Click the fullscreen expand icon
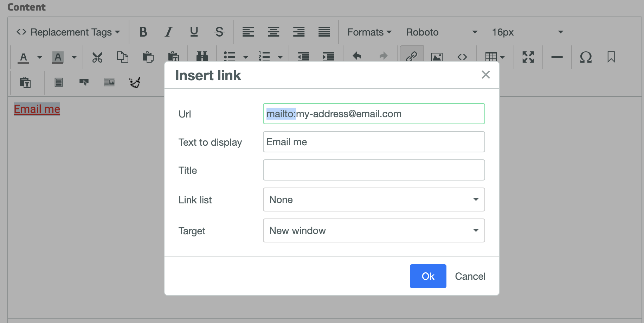Screen dimensions: 644x323 (528, 57)
